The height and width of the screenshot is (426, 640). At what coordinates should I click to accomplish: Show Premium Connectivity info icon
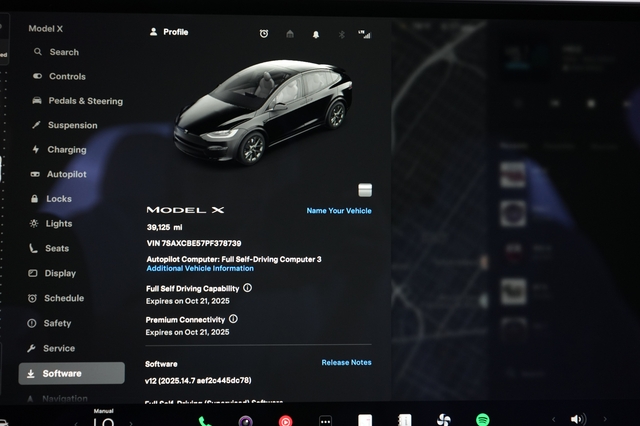coord(233,319)
